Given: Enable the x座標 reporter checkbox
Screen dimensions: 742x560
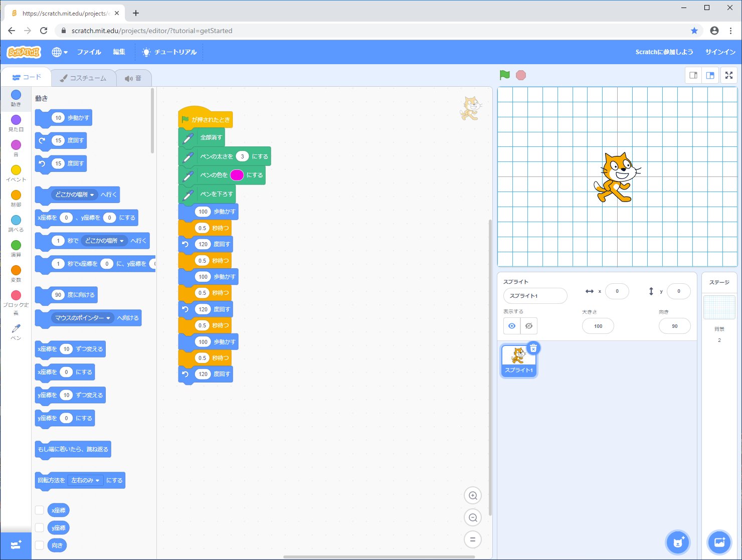Looking at the screenshot, I should click(x=40, y=510).
